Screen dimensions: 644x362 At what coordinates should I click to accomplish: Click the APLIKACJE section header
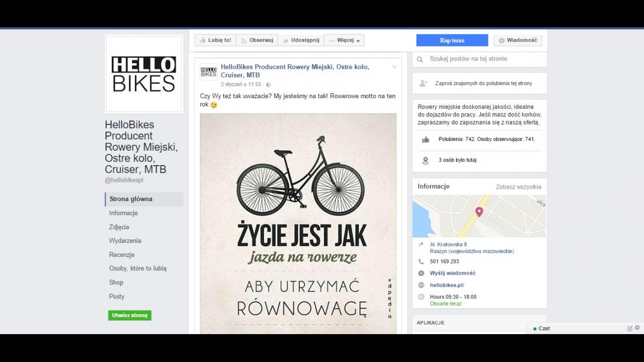430,323
